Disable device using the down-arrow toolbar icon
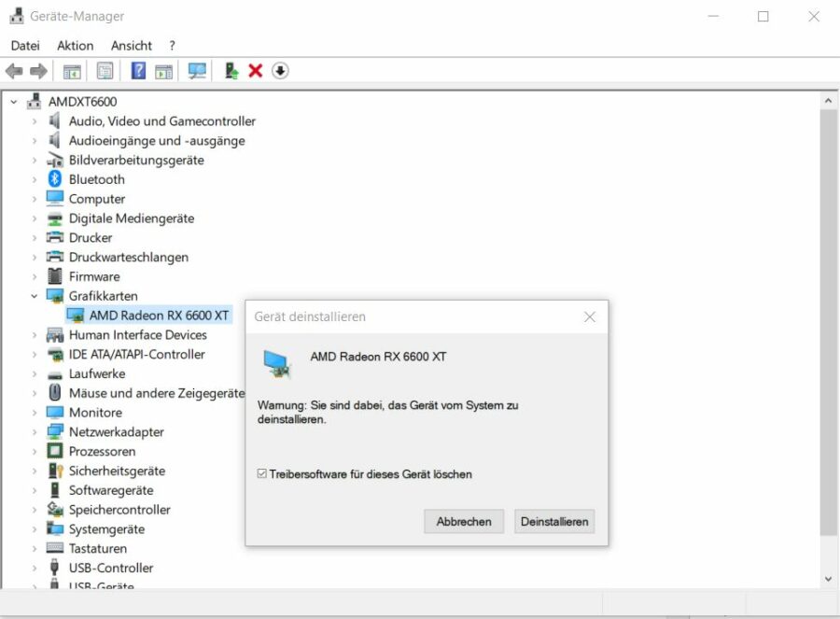 point(280,70)
